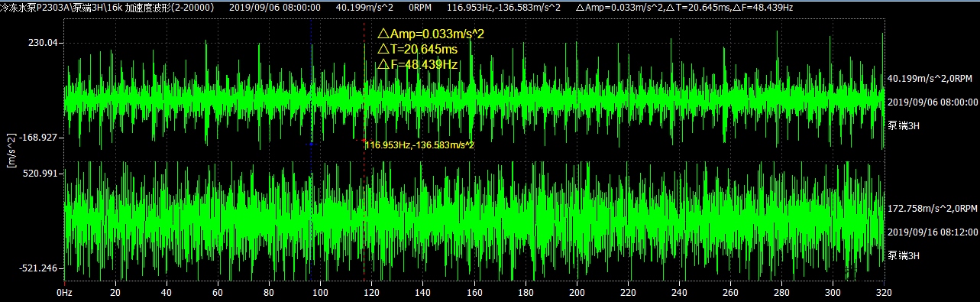The height and width of the screenshot is (302, 980).
Task: Click the 0Hz origin on the x-axis
Action: coord(65,292)
